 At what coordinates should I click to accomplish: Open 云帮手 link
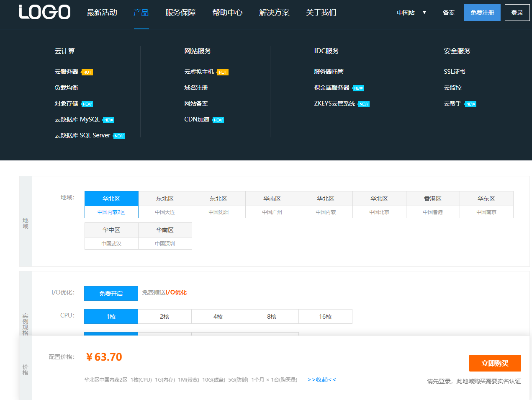pos(452,103)
